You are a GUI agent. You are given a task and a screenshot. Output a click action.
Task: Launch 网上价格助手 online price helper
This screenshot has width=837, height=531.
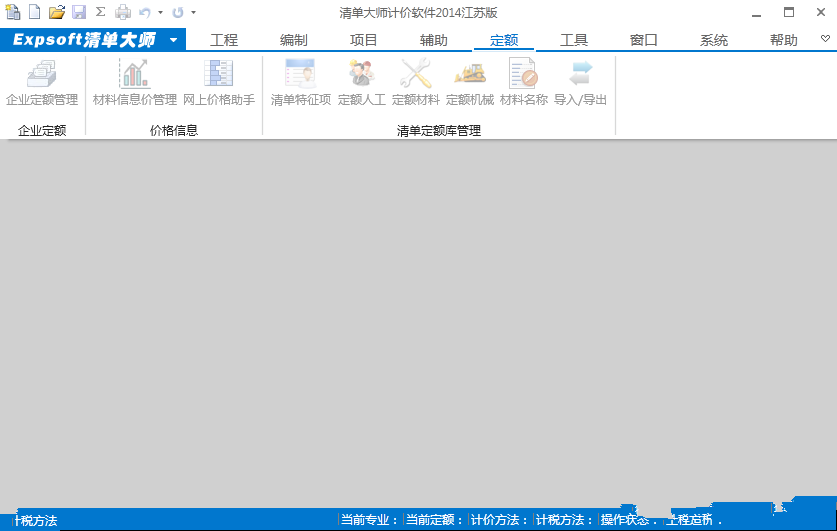pos(219,83)
